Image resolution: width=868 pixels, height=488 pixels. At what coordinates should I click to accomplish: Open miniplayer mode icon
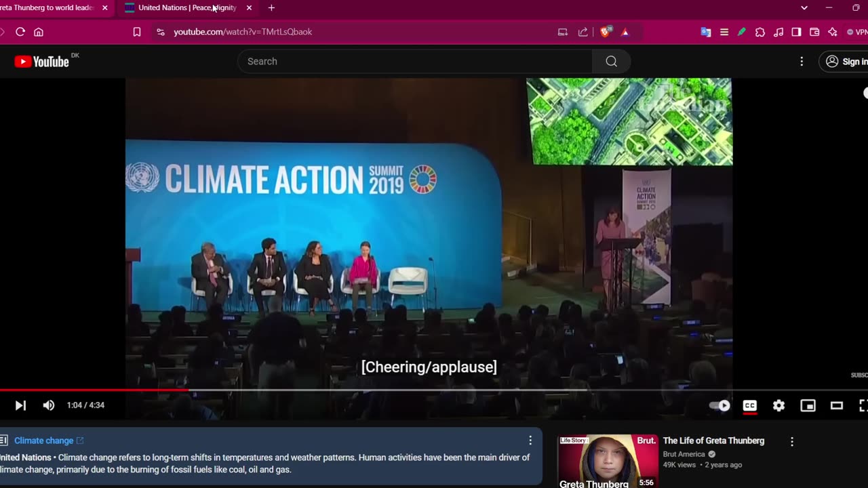[x=808, y=405]
